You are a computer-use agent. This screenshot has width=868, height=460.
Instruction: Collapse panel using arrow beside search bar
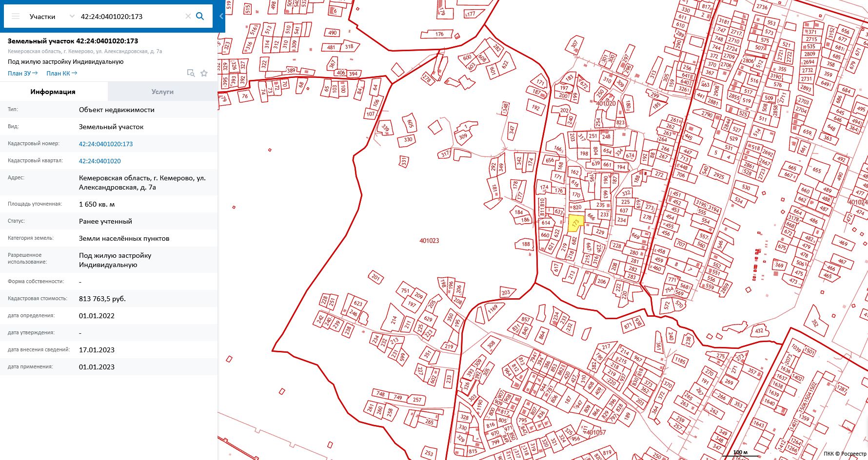221,16
